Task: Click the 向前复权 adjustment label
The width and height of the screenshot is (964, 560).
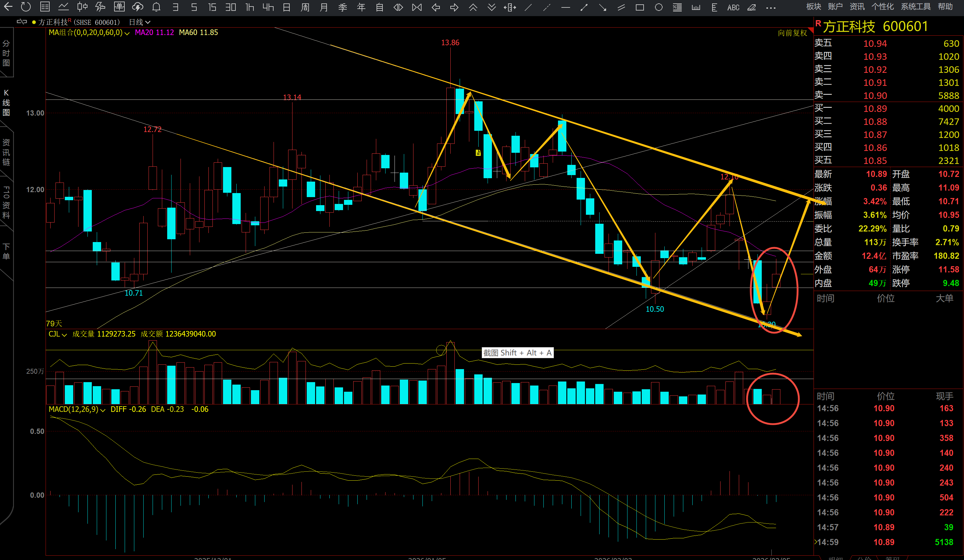Action: point(792,33)
